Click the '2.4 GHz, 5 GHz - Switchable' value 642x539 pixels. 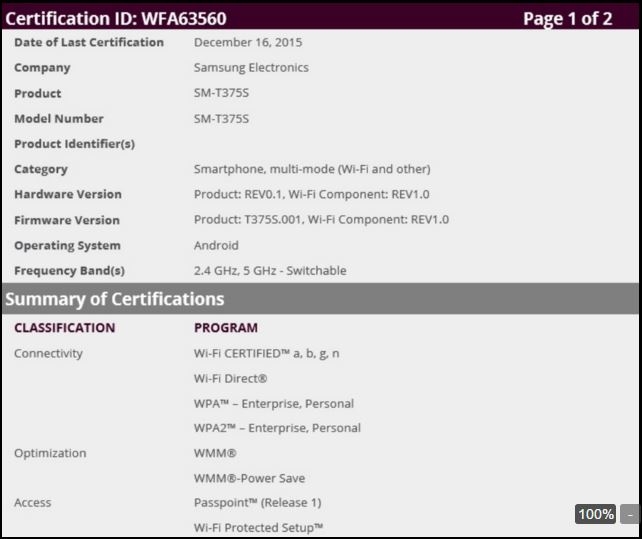click(270, 271)
